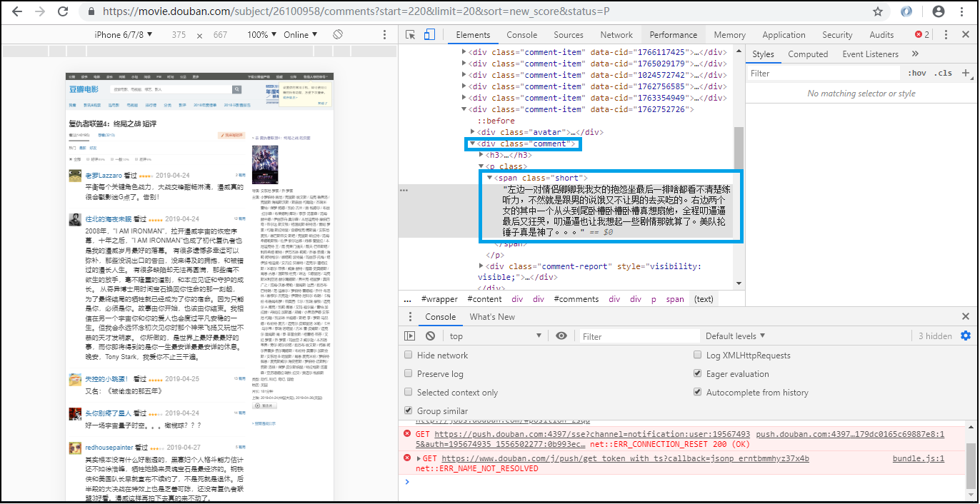
Task: Open device toolbar more options menu
Action: point(384,34)
